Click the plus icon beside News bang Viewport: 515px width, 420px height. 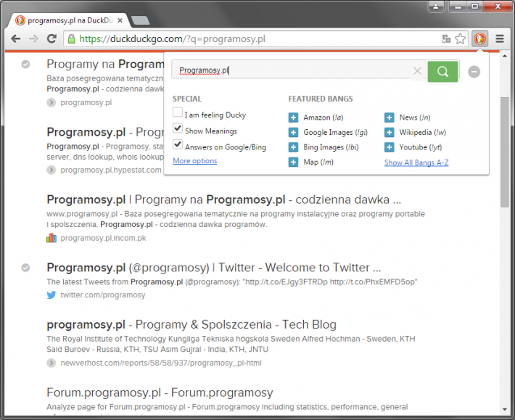pos(390,118)
